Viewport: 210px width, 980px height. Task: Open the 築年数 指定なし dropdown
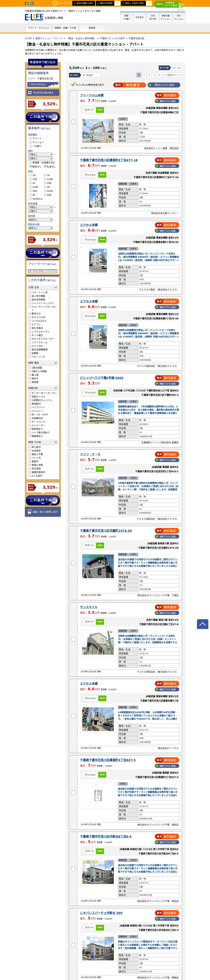40,220
